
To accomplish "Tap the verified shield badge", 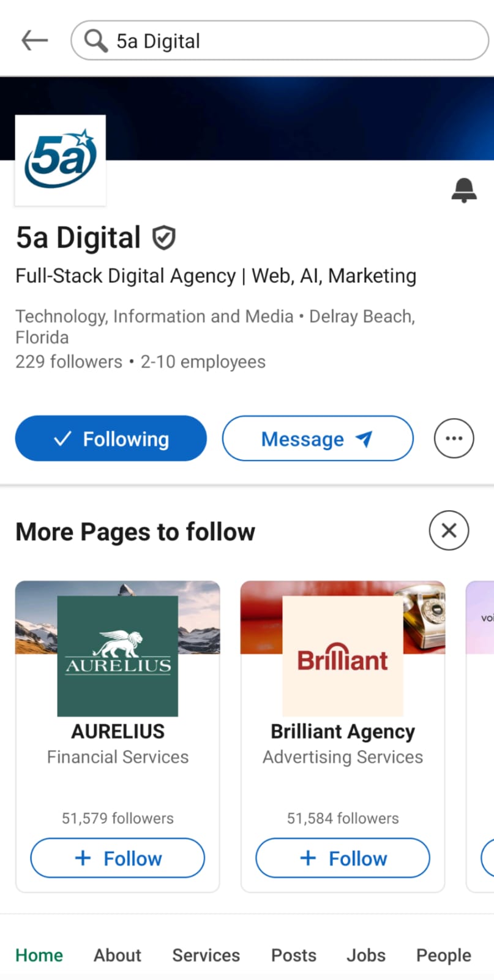I will coord(163,238).
